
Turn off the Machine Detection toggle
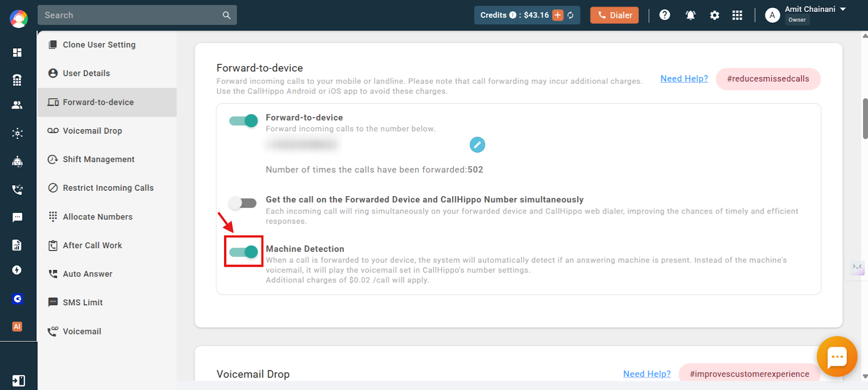click(x=244, y=251)
